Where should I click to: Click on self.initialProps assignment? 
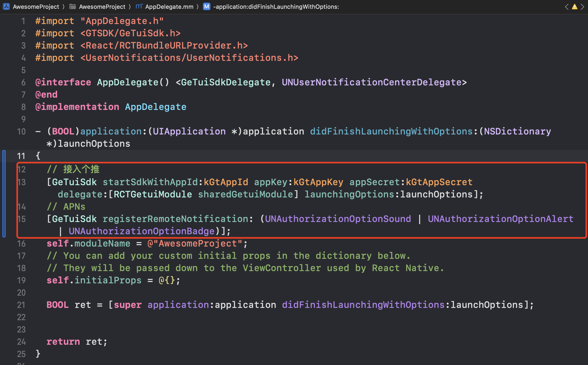(x=113, y=280)
